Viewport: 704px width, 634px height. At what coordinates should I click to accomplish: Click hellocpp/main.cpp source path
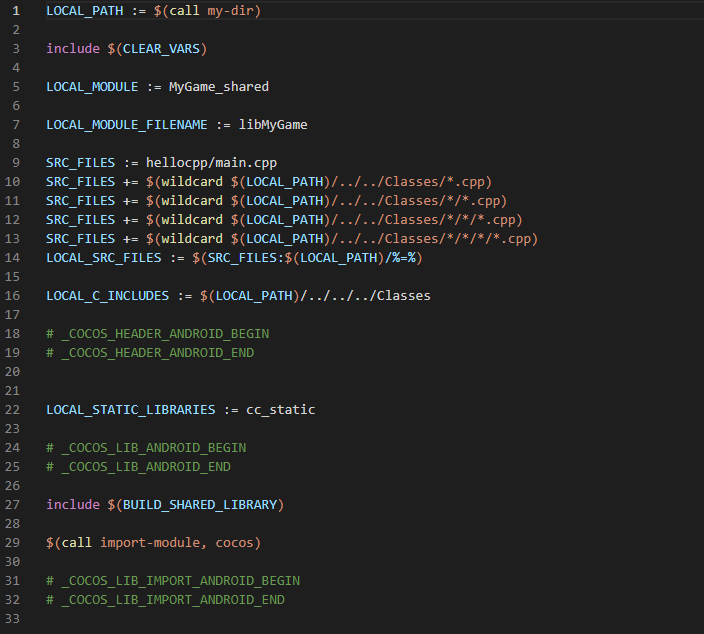point(211,162)
